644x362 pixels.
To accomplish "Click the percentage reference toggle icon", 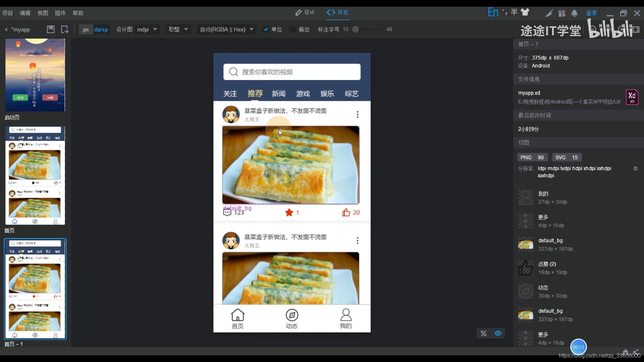I will [483, 334].
